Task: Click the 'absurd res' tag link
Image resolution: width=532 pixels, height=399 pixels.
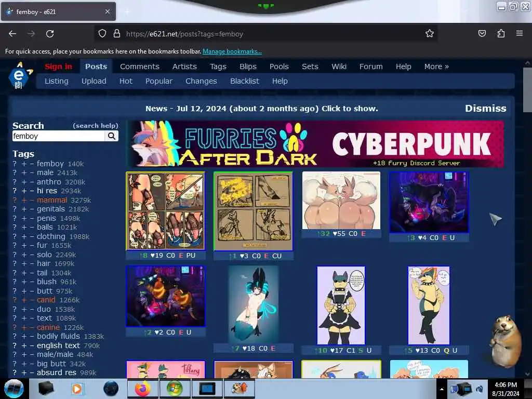Action: point(56,373)
